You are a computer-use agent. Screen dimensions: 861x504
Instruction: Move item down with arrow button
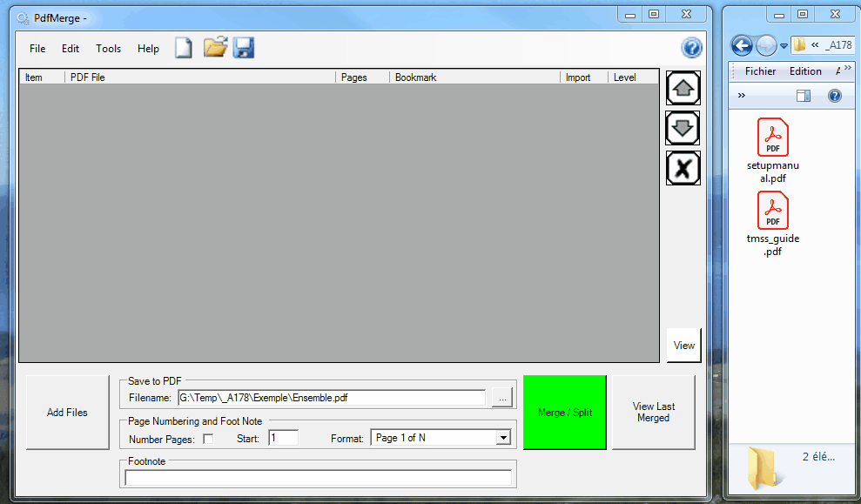click(x=683, y=128)
